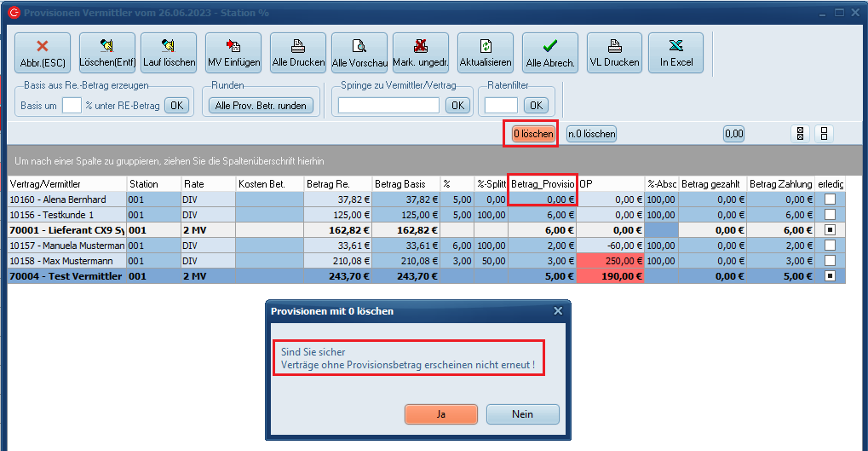Open the Alle Vorschau preview
The height and width of the screenshot is (451, 868).
(x=359, y=53)
